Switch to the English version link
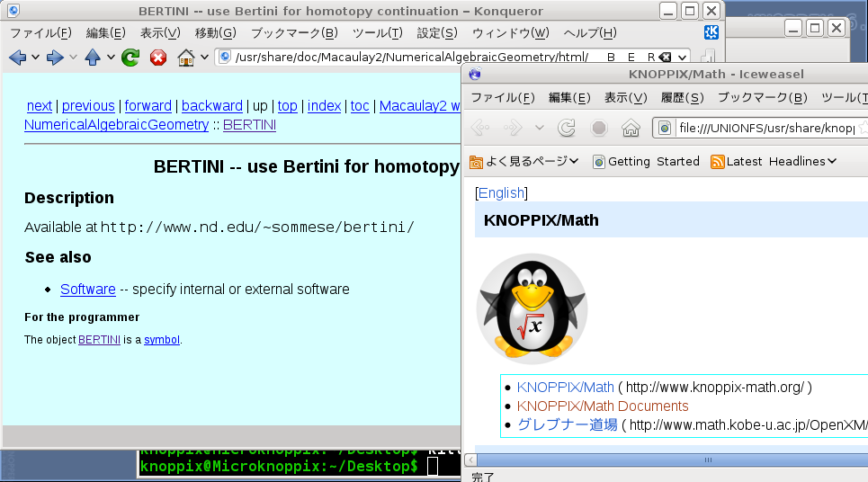 [501, 192]
